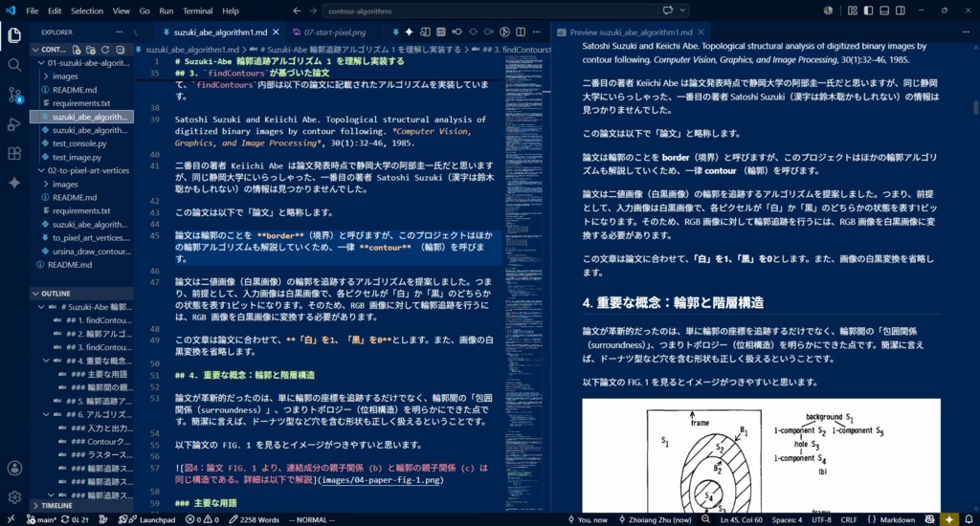Image resolution: width=980 pixels, height=526 pixels.
Task: Click the New File icon in Explorer header
Action: point(77,50)
